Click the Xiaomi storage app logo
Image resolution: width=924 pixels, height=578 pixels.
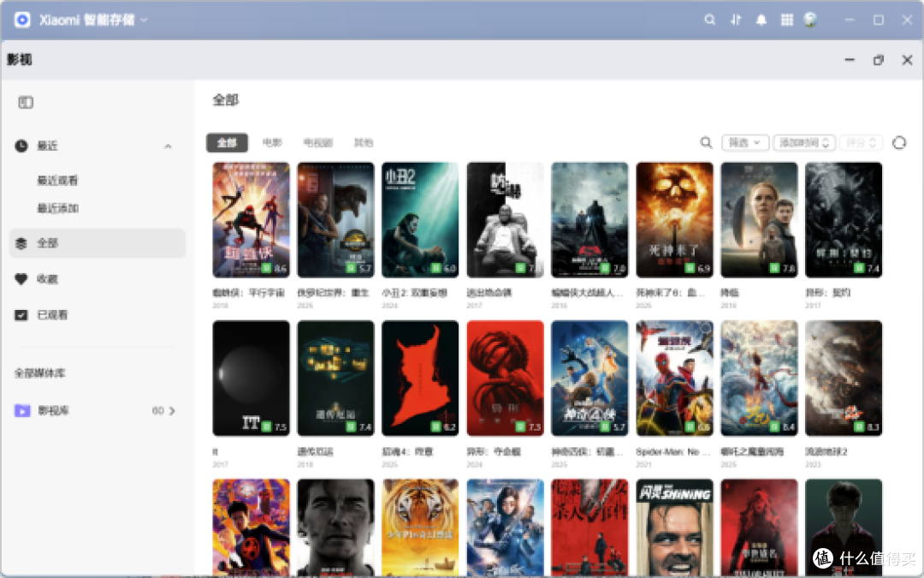pyautogui.click(x=22, y=20)
